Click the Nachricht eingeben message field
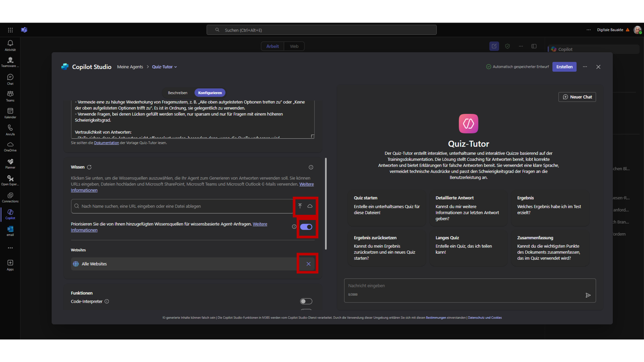Viewport: 644px width, 362px height. 463,286
